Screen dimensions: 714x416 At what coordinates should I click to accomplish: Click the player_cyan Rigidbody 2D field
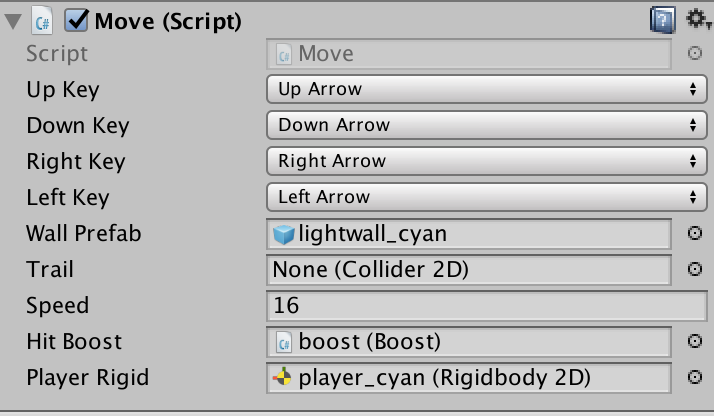pyautogui.click(x=470, y=378)
